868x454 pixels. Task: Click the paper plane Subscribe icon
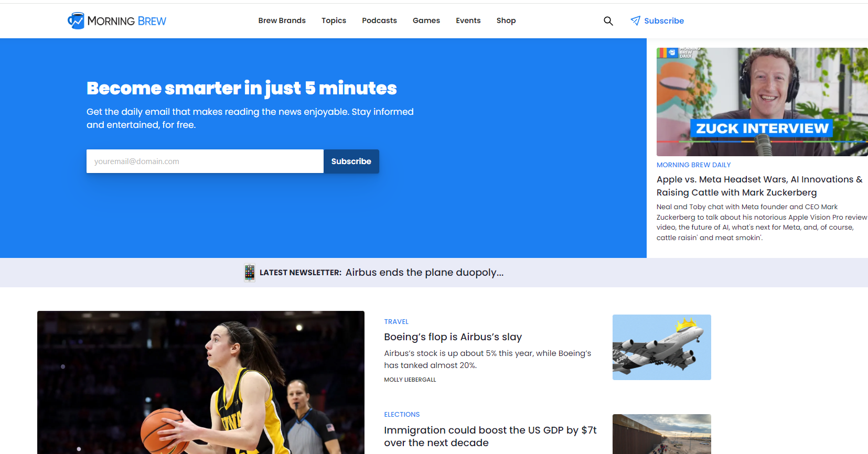coord(635,20)
